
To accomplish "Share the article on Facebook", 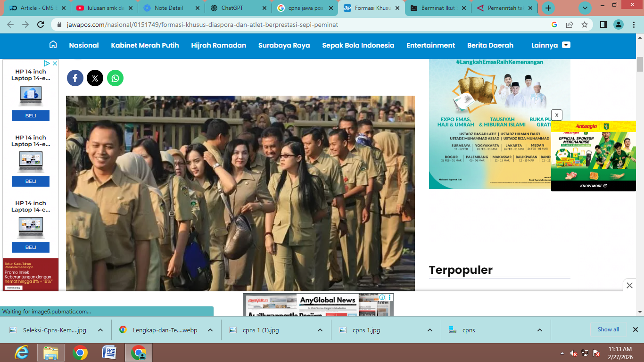I will click(75, 78).
